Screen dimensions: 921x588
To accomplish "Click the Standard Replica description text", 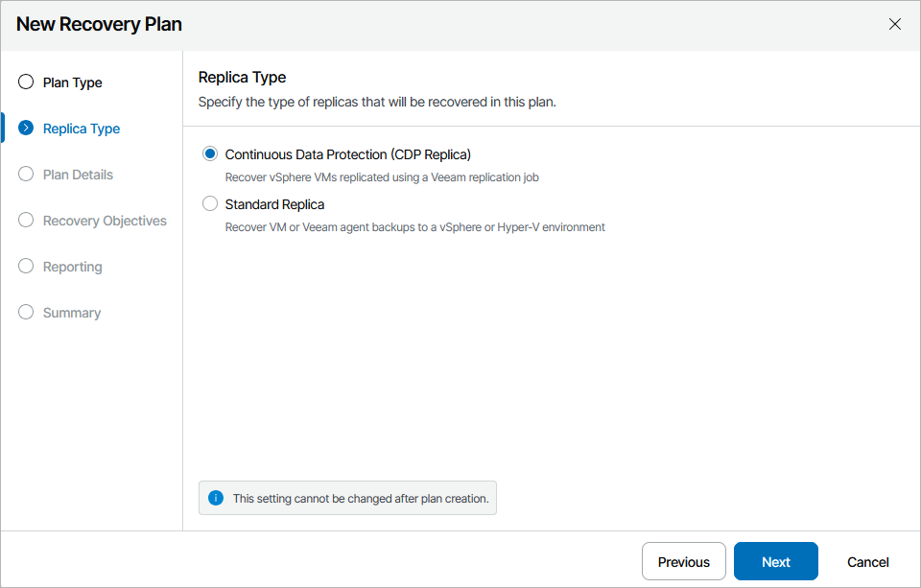I will tap(414, 227).
